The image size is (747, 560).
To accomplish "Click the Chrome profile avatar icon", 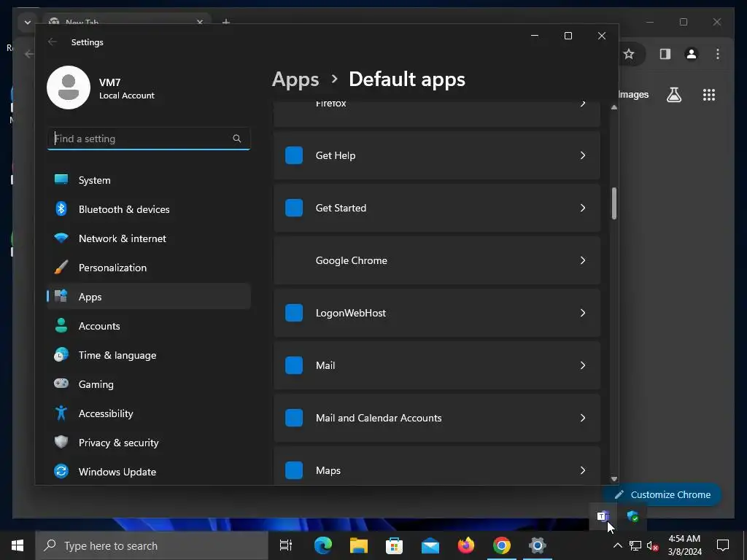I will [692, 54].
